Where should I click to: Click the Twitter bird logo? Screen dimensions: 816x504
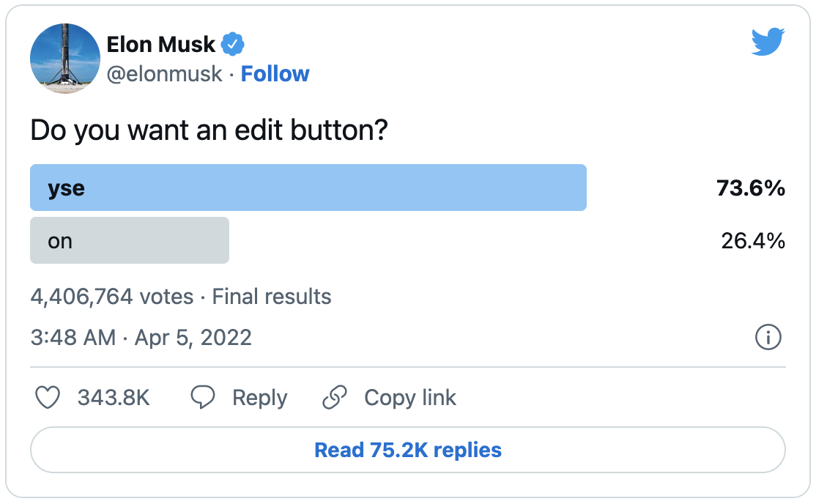click(768, 41)
